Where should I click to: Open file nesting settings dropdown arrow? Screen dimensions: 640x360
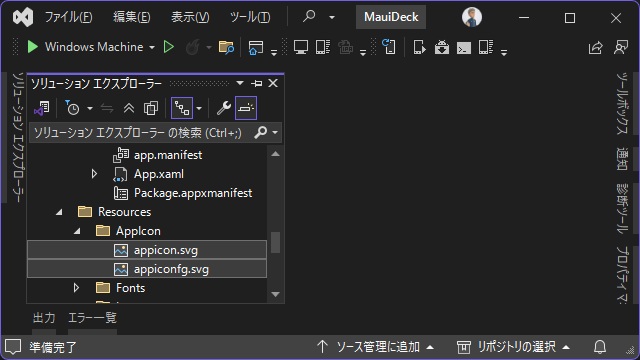click(x=199, y=109)
